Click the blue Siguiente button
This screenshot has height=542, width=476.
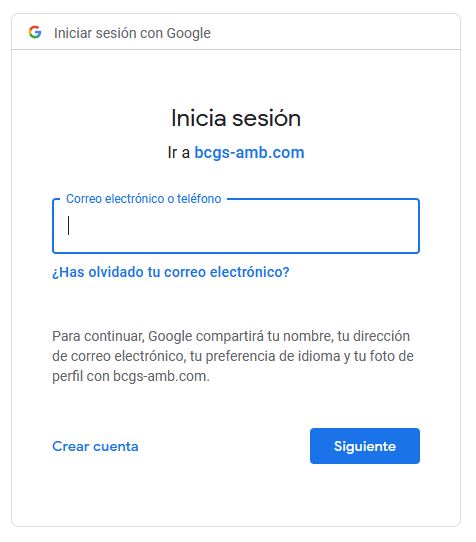pos(365,446)
